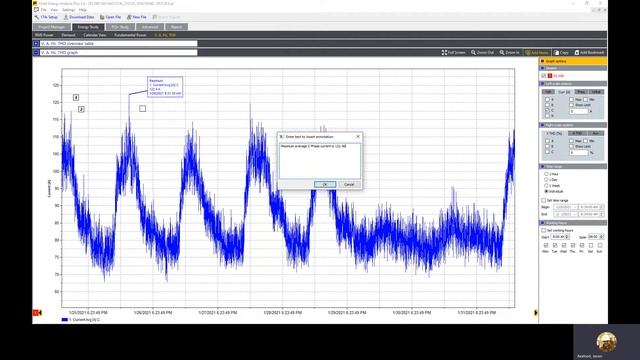Click the Zoom Out magnifier icon
The image size is (640, 360).
(x=473, y=53)
